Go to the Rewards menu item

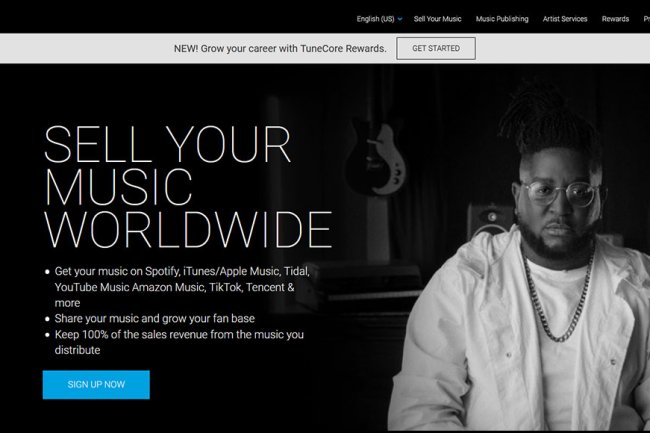(x=615, y=19)
